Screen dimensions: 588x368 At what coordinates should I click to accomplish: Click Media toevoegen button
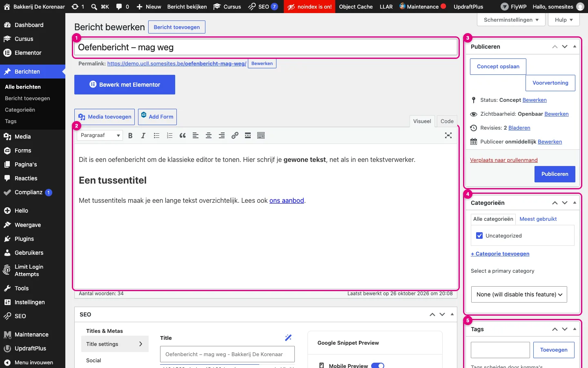(105, 117)
